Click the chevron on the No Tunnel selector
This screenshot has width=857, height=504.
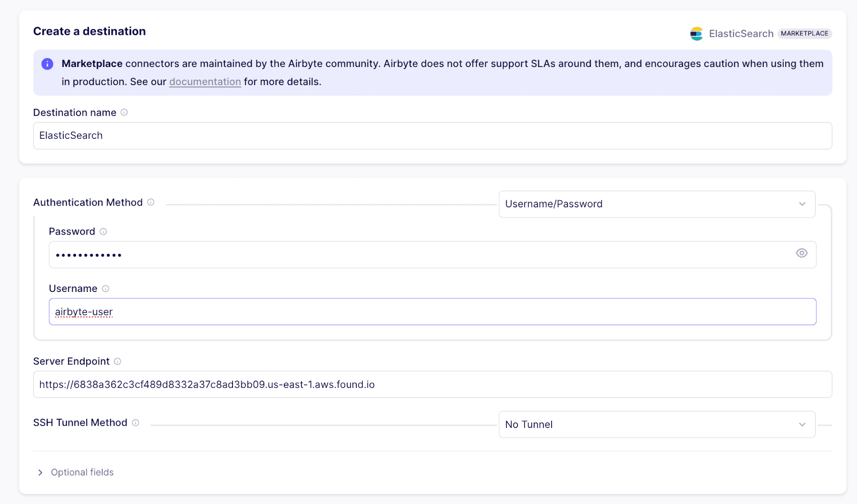(802, 424)
